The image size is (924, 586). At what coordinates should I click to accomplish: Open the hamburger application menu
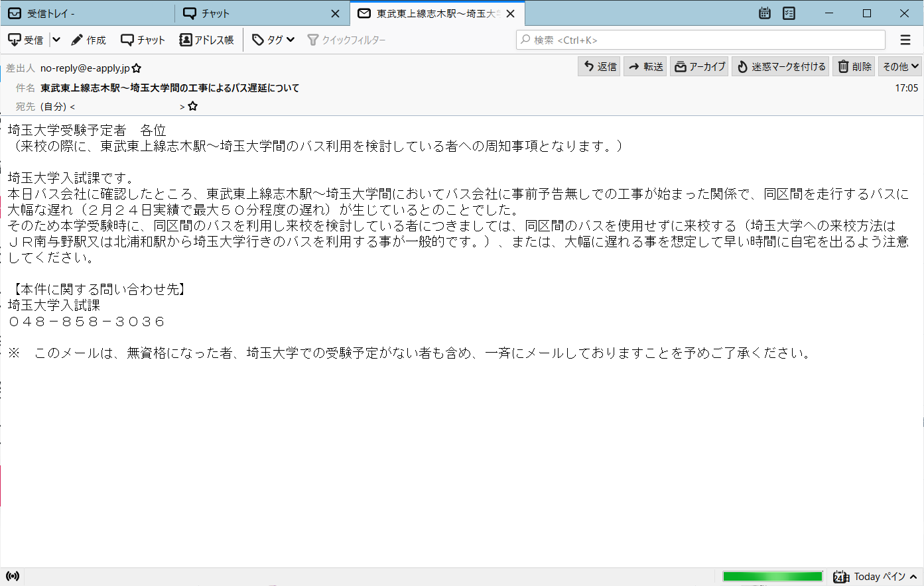tap(905, 40)
